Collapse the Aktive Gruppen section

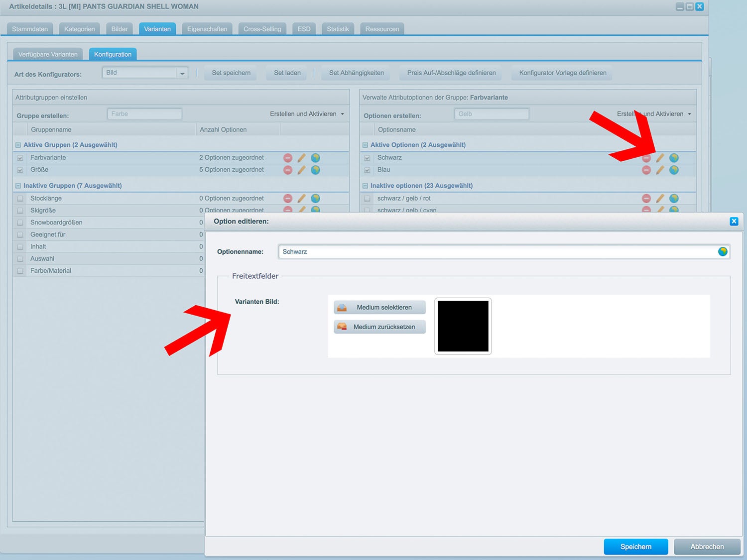18,145
